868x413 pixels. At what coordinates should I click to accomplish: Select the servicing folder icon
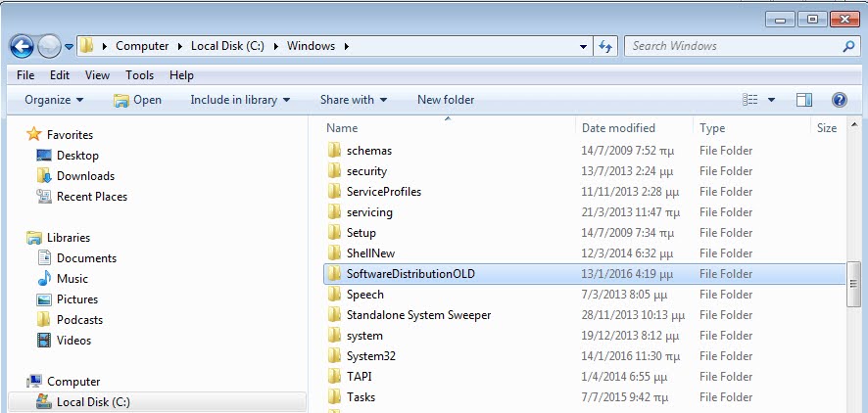click(334, 211)
